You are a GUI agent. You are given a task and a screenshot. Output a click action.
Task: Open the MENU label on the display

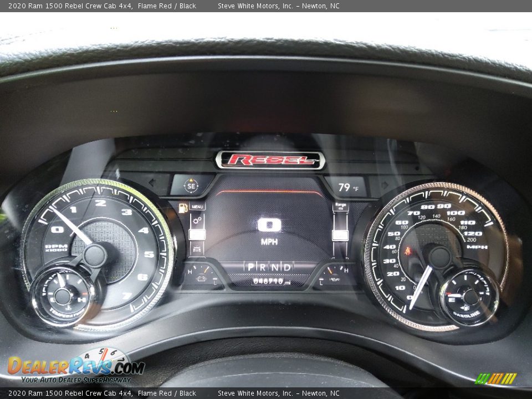point(198,206)
